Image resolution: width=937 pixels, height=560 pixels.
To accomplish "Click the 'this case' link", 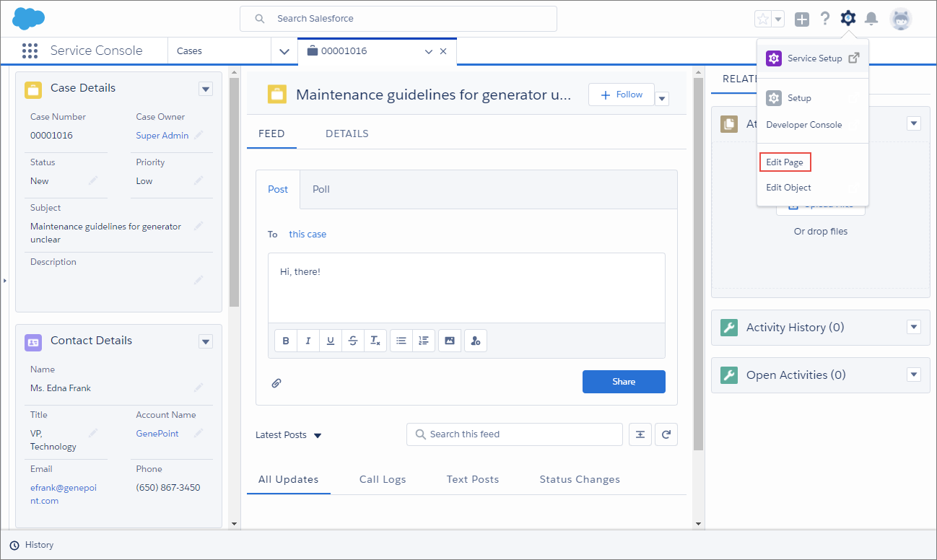I will [x=308, y=234].
